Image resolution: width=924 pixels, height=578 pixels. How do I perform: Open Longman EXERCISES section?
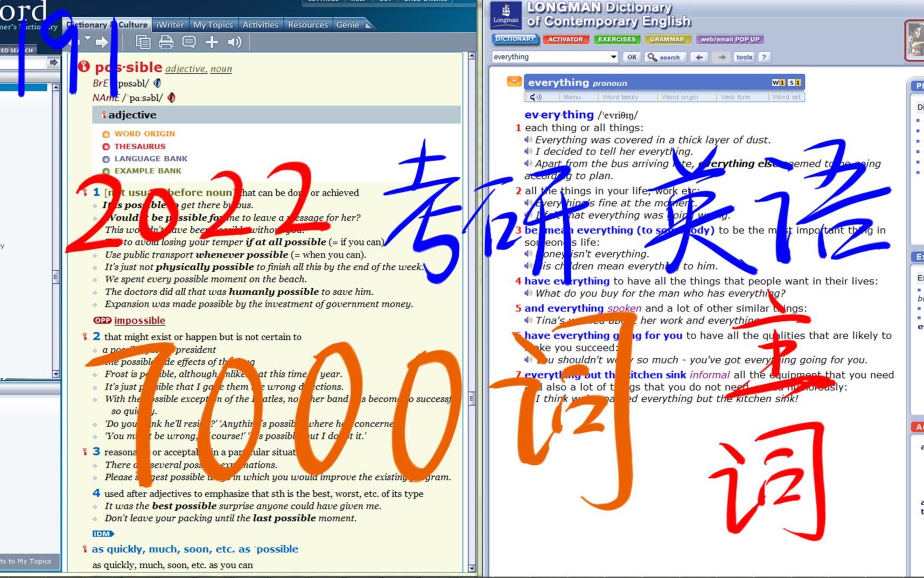click(x=617, y=39)
